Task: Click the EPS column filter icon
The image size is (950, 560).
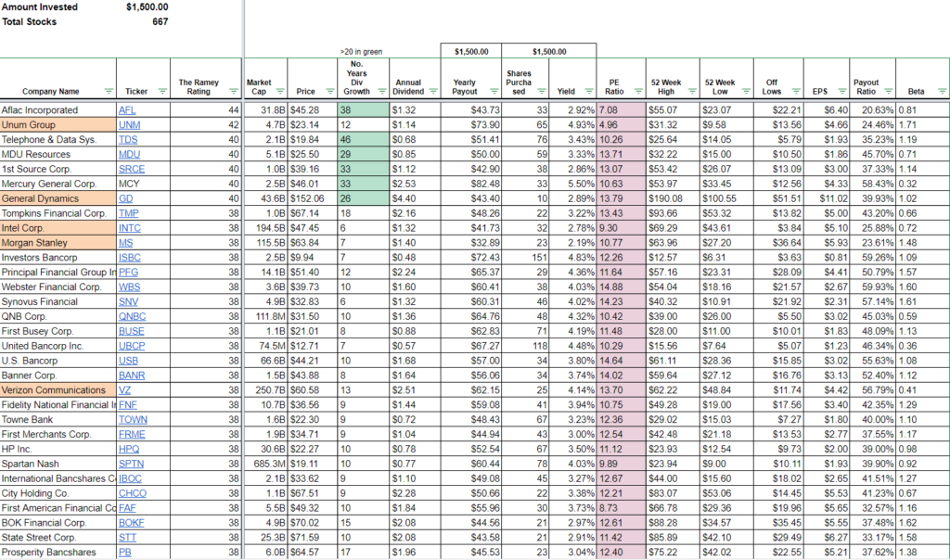Action: pyautogui.click(x=840, y=90)
